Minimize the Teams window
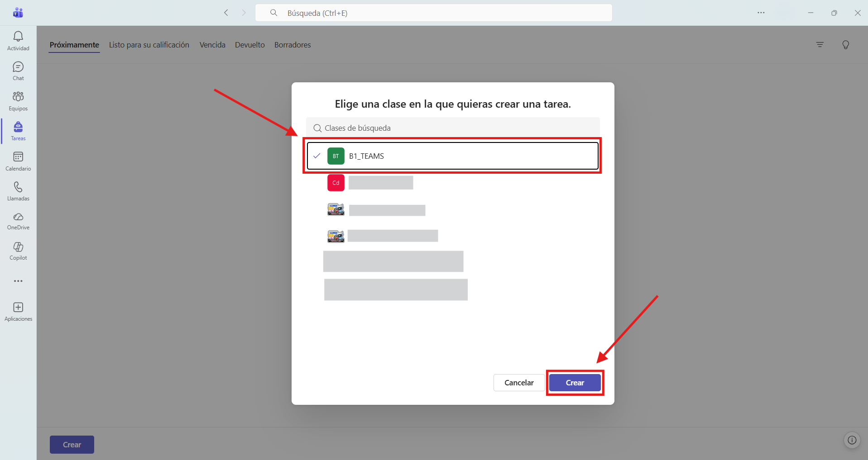 pyautogui.click(x=810, y=13)
